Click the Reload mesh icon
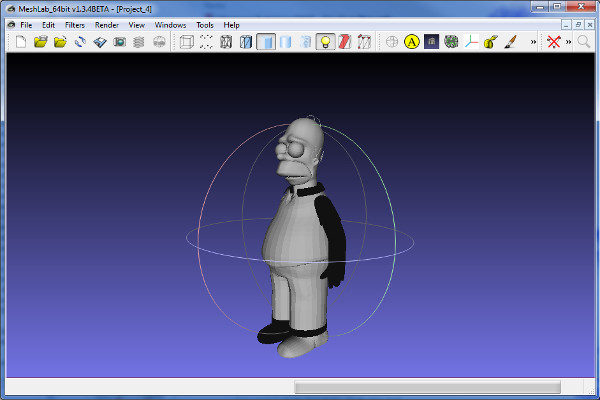This screenshot has width=600, height=400. click(x=80, y=42)
